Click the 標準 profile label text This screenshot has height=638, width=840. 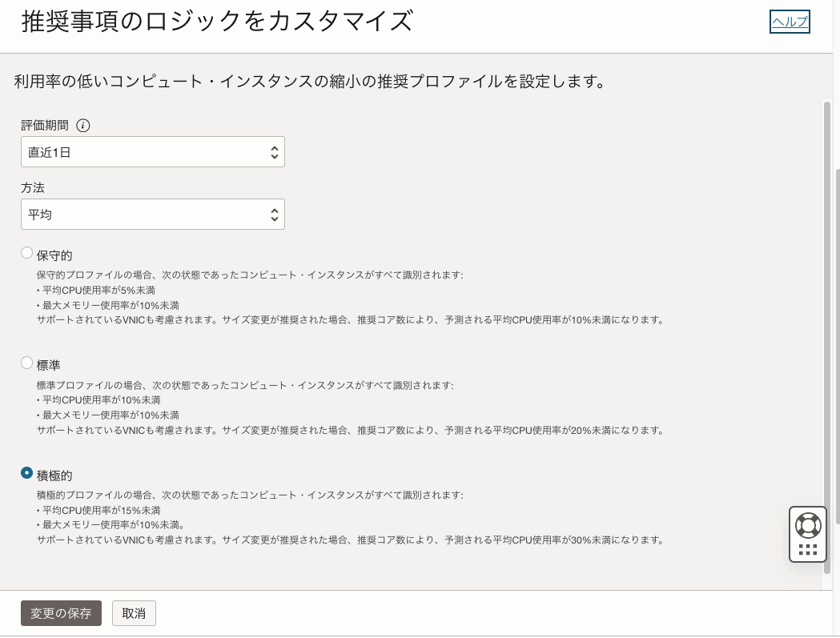point(50,364)
